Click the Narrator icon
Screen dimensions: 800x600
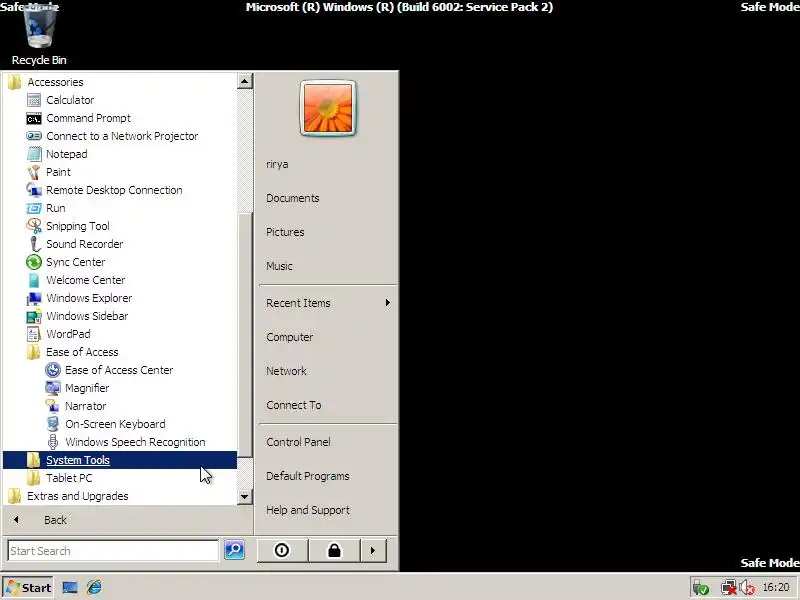(x=53, y=406)
